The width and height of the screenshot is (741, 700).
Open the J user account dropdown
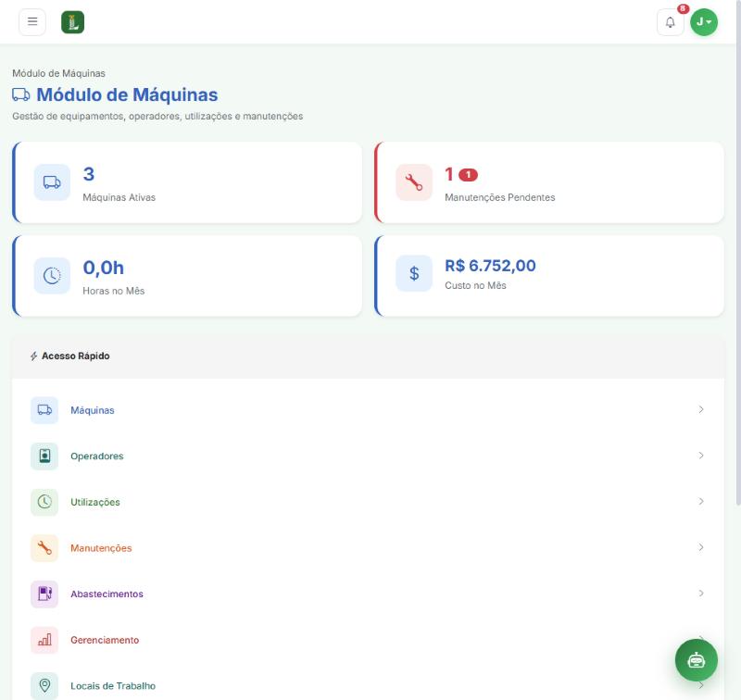click(704, 22)
